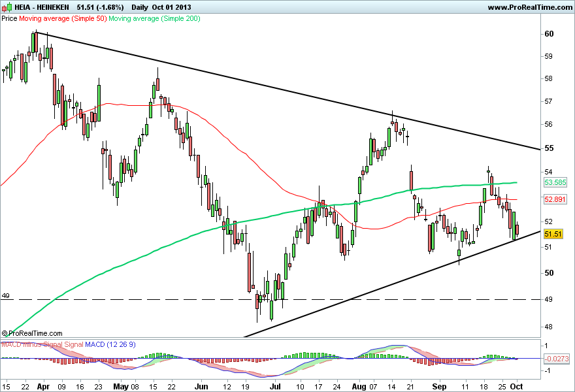This screenshot has width=575, height=392.
Task: Click the 08 date axis label
Action: tap(135, 387)
